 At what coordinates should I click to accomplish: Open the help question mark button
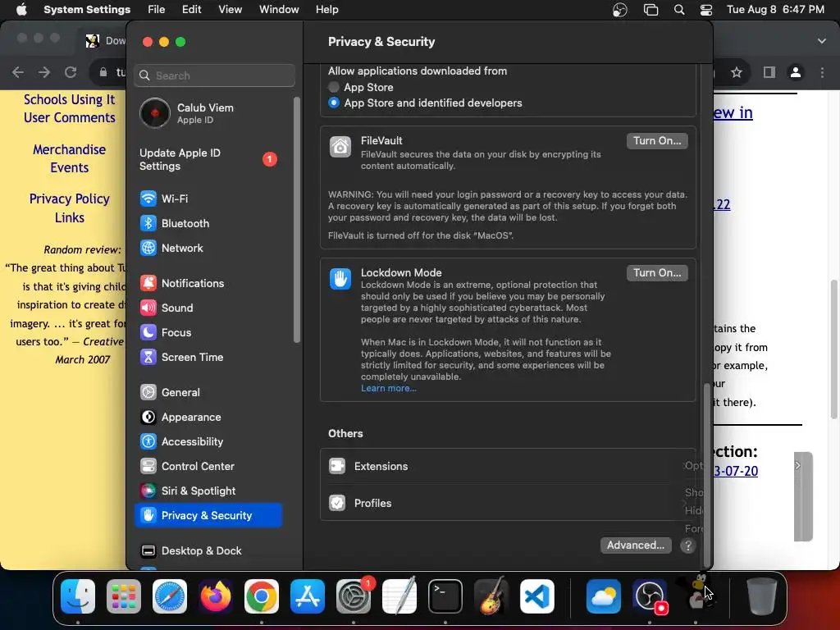tap(688, 546)
